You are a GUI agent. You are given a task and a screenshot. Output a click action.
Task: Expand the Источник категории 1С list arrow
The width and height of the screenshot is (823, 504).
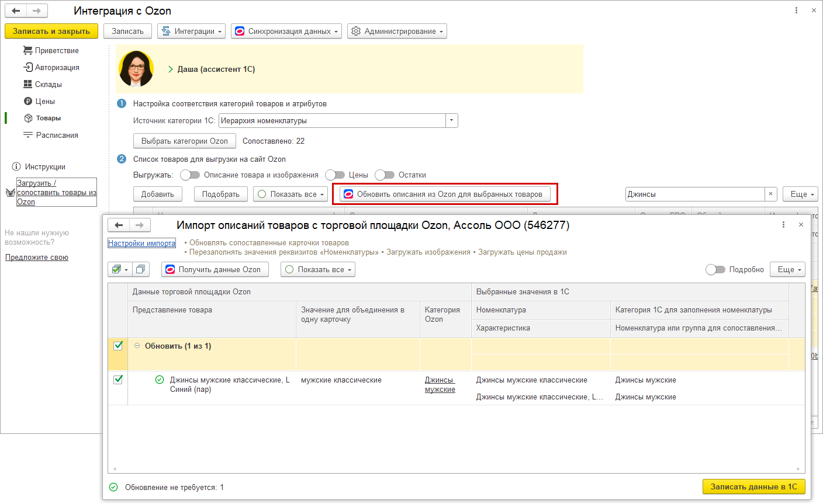tap(452, 121)
